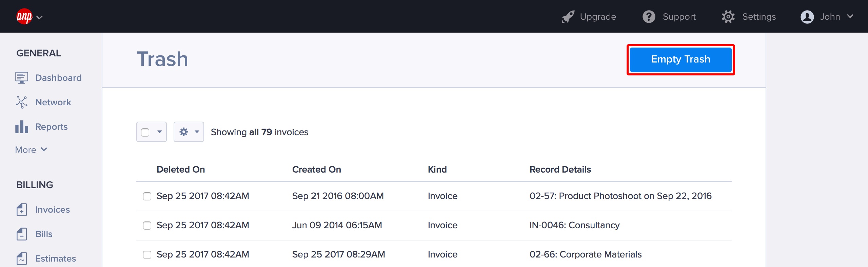Open the gear actions dropdown above table
This screenshot has width=868, height=267.
189,132
